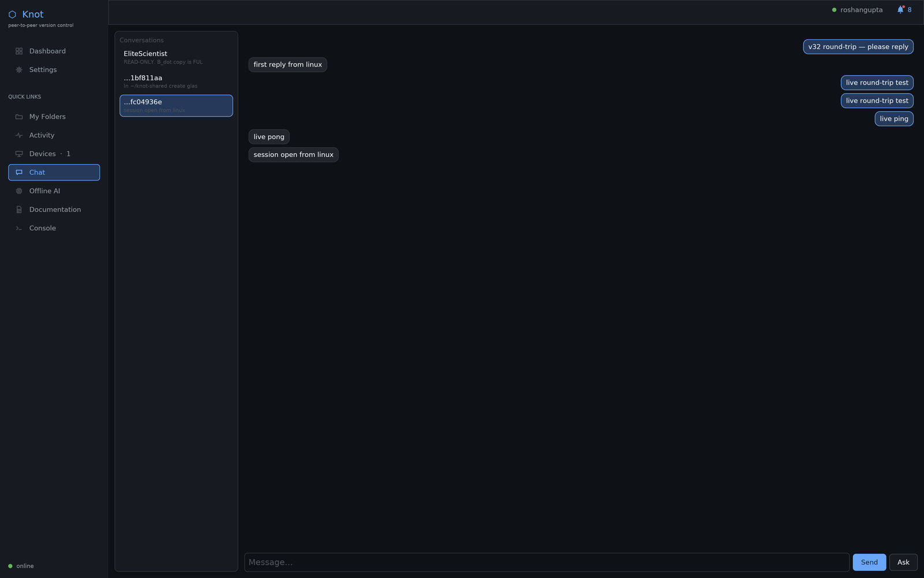924x578 pixels.
Task: Open the Devices section
Action: [x=54, y=154]
